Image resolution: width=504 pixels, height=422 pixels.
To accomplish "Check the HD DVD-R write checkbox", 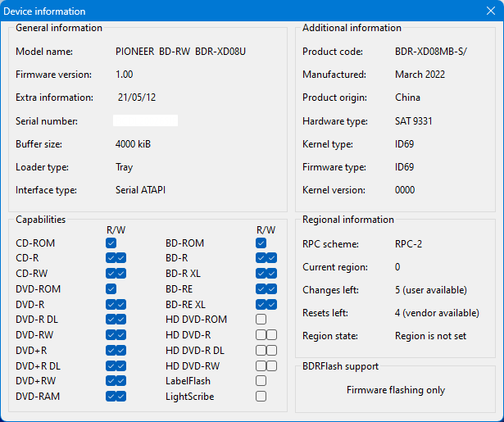I will coord(271,335).
